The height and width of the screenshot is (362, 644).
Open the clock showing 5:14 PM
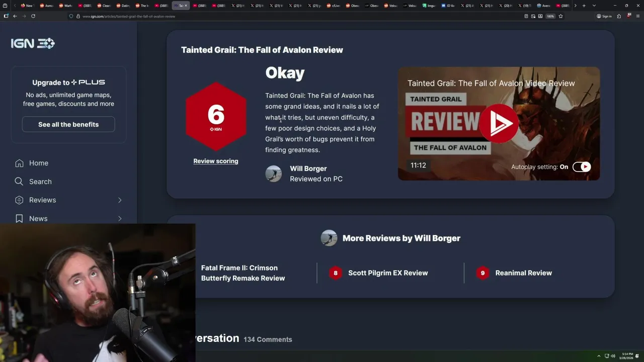coord(626,356)
